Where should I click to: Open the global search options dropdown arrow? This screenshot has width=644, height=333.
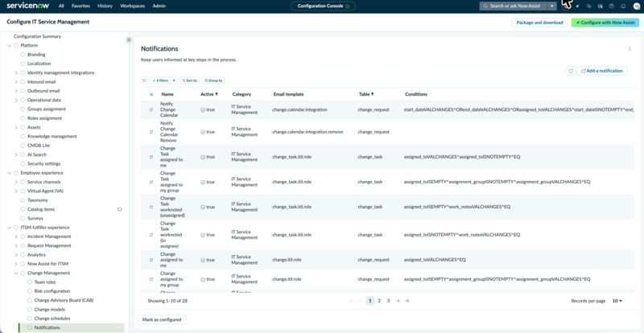point(552,6)
